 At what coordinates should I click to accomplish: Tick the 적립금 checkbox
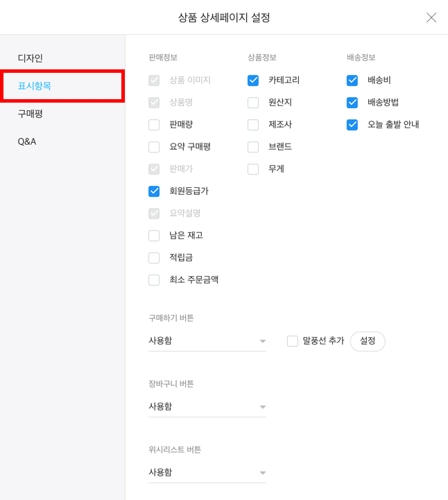(x=154, y=258)
